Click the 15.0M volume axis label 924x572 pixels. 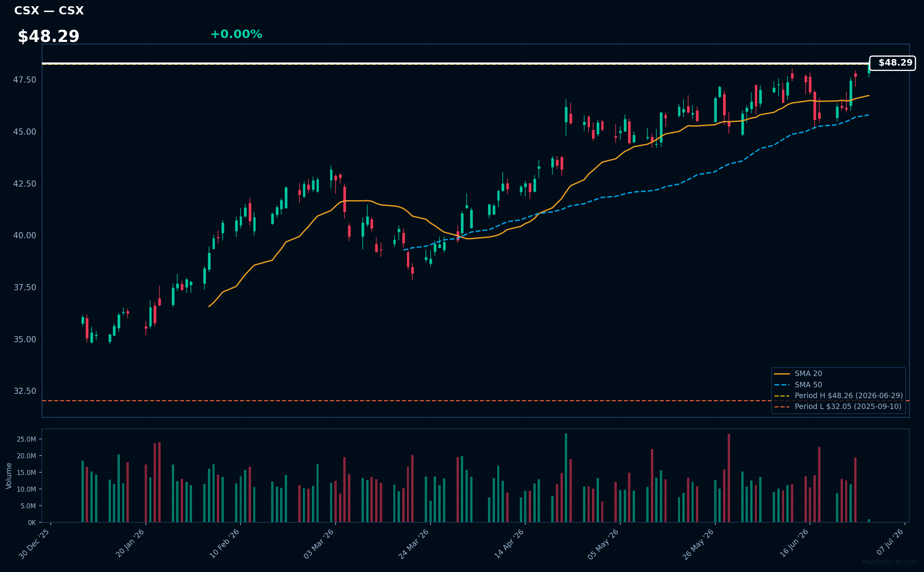26,473
